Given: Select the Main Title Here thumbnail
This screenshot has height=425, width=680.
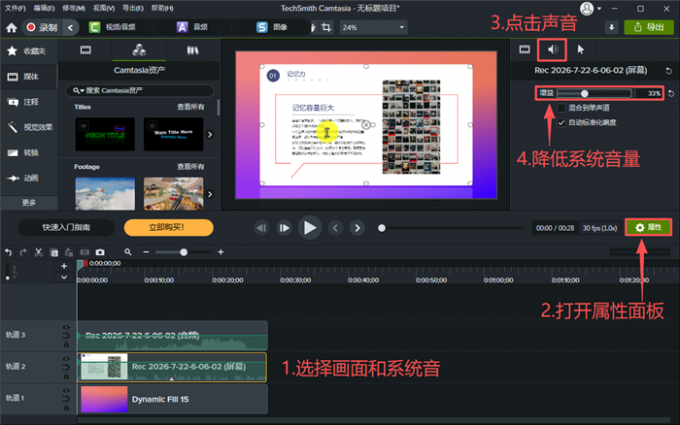Looking at the screenshot, I should [173, 134].
